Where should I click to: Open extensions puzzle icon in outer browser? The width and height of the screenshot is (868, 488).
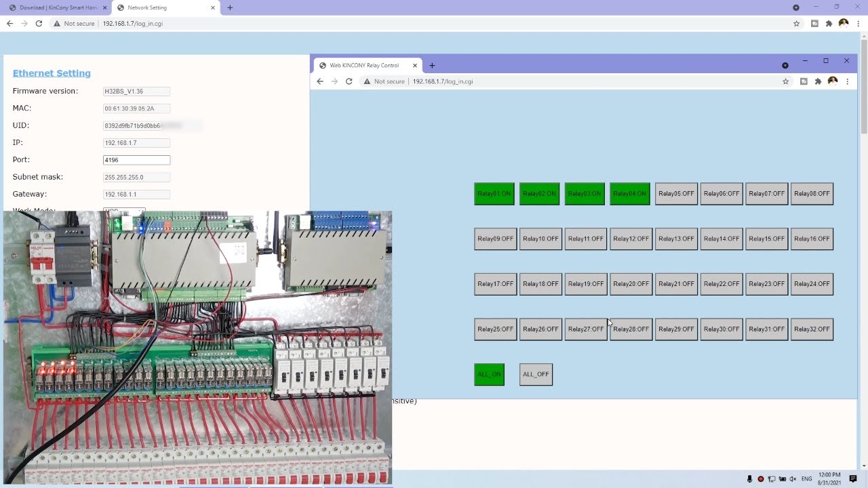point(829,23)
